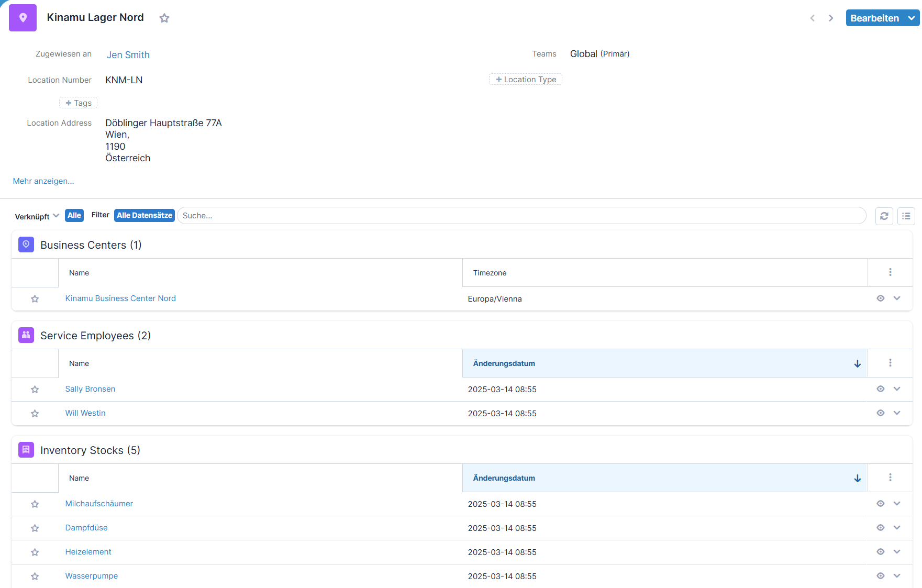Go to previous record arrow
The height and width of the screenshot is (588, 922).
(x=813, y=18)
